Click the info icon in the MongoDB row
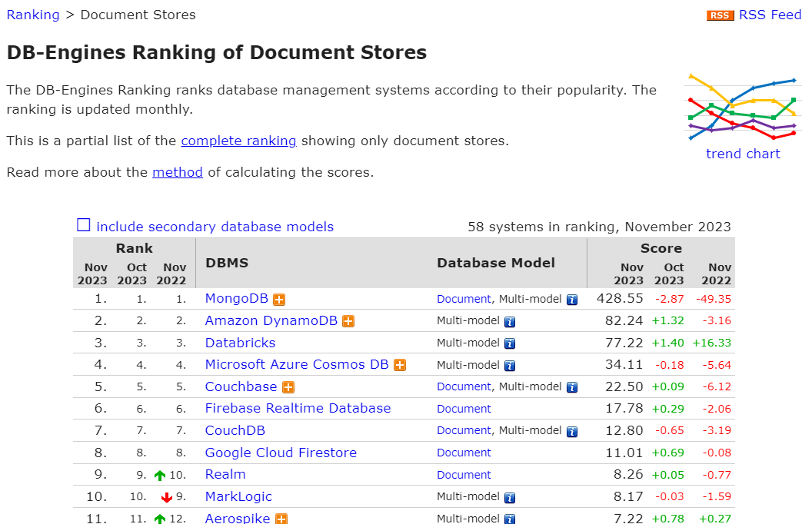The width and height of the screenshot is (812, 524). (x=572, y=300)
